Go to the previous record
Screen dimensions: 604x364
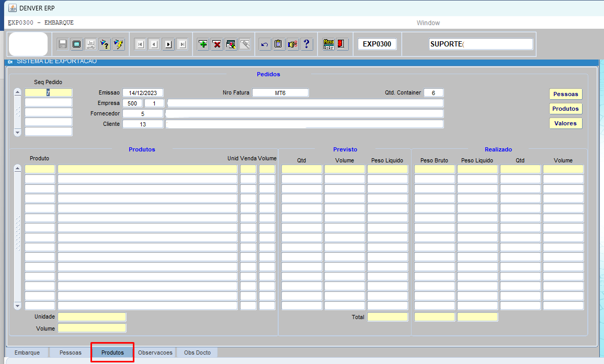point(154,44)
